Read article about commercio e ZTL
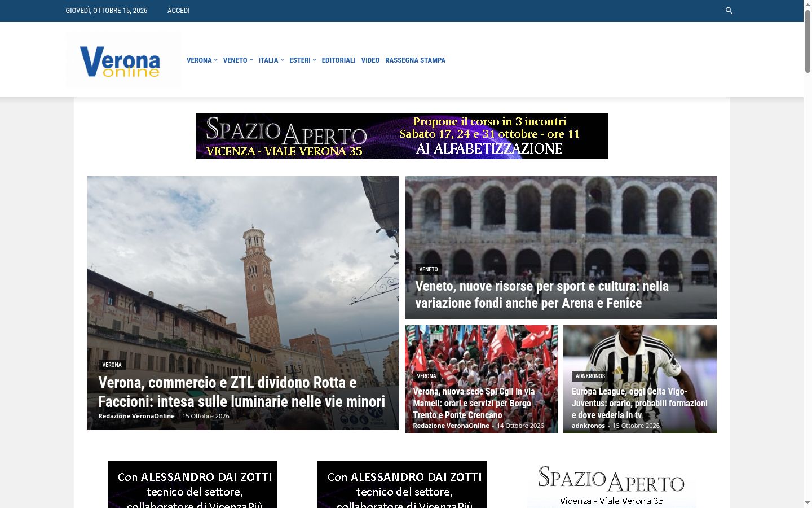This screenshot has height=508, width=812. pyautogui.click(x=241, y=392)
